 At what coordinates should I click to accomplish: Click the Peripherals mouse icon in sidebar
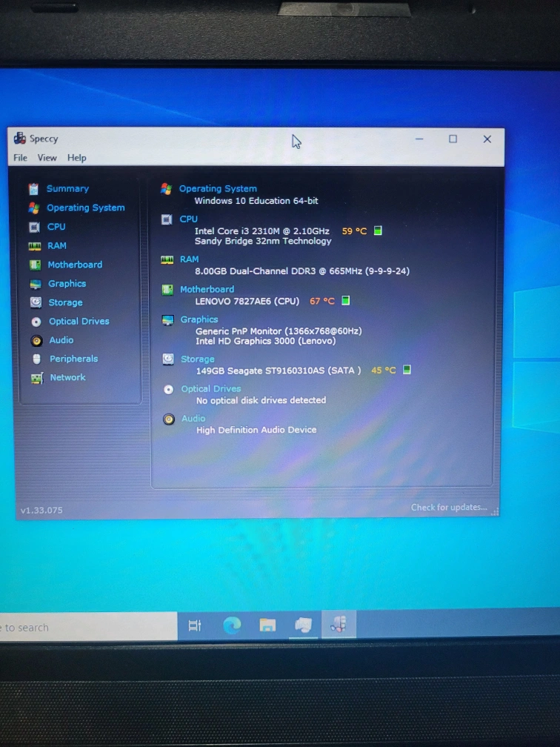coord(36,359)
